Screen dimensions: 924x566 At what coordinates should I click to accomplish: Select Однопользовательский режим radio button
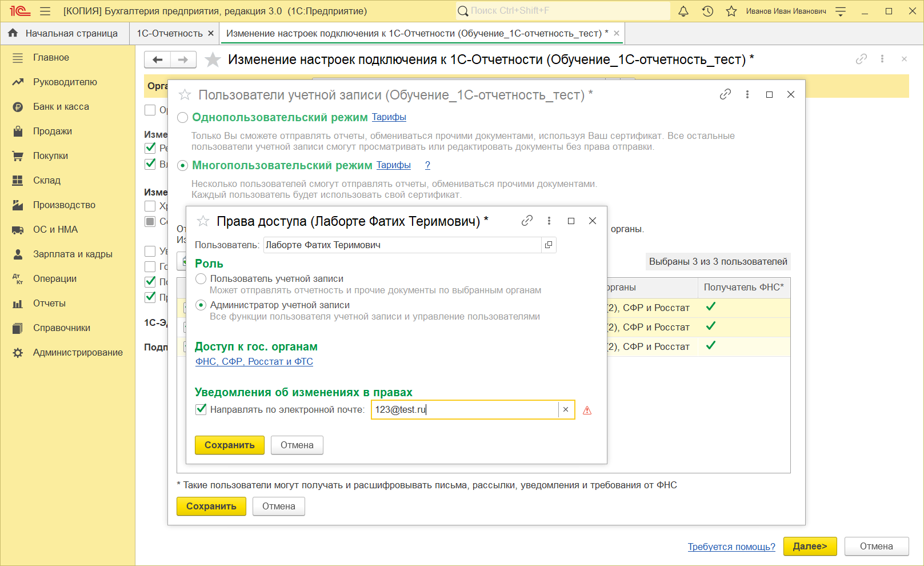point(183,118)
